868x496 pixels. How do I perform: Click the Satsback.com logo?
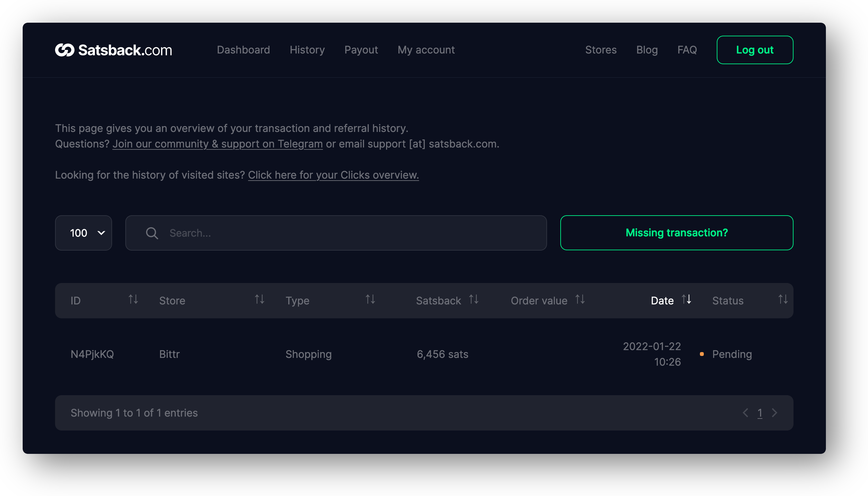[113, 50]
